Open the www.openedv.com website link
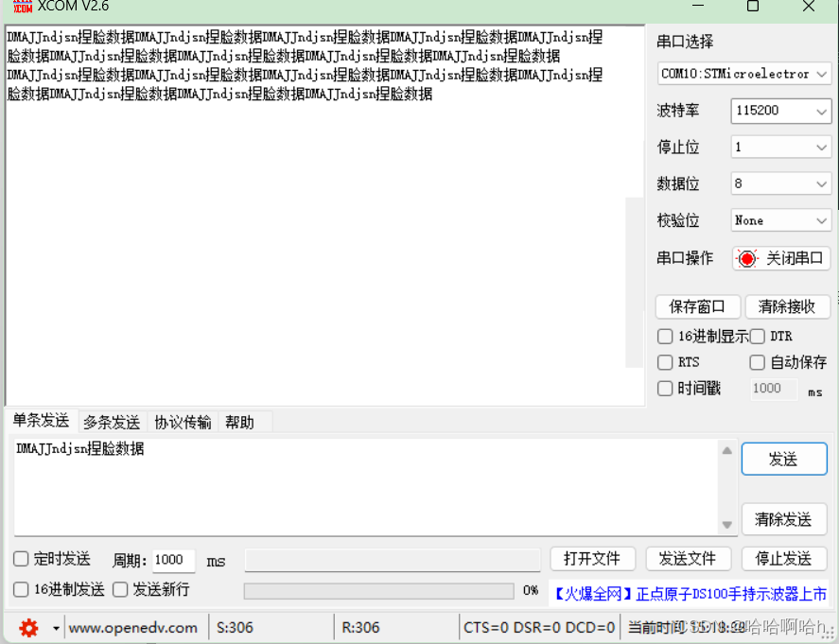Viewport: 839px width, 644px height. pyautogui.click(x=132, y=627)
